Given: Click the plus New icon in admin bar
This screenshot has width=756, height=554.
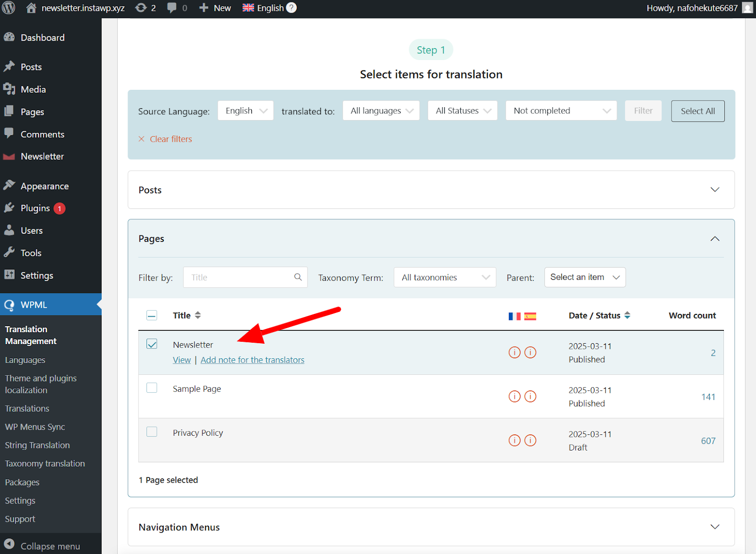Looking at the screenshot, I should click(x=204, y=8).
